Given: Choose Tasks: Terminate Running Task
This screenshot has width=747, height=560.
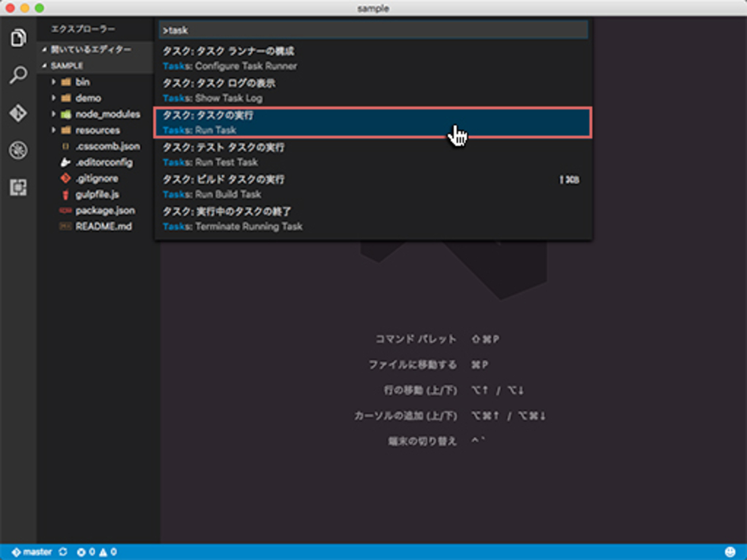Looking at the screenshot, I should (x=372, y=219).
